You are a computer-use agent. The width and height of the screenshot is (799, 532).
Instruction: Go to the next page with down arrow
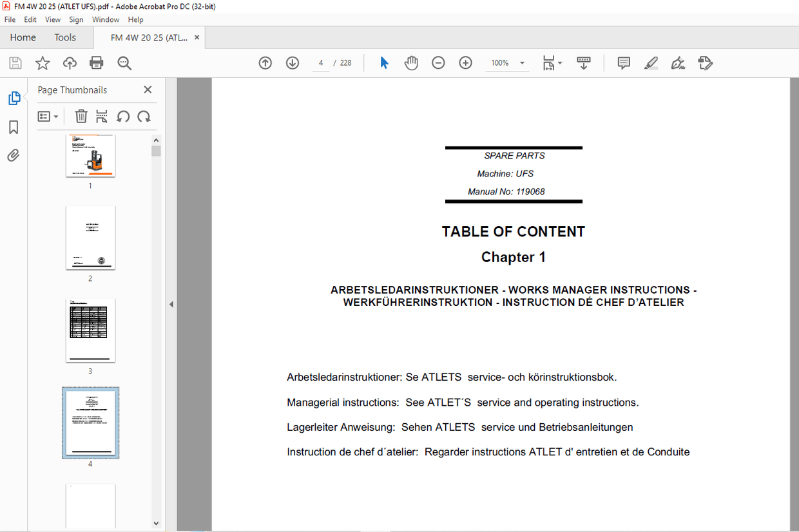pos(292,62)
